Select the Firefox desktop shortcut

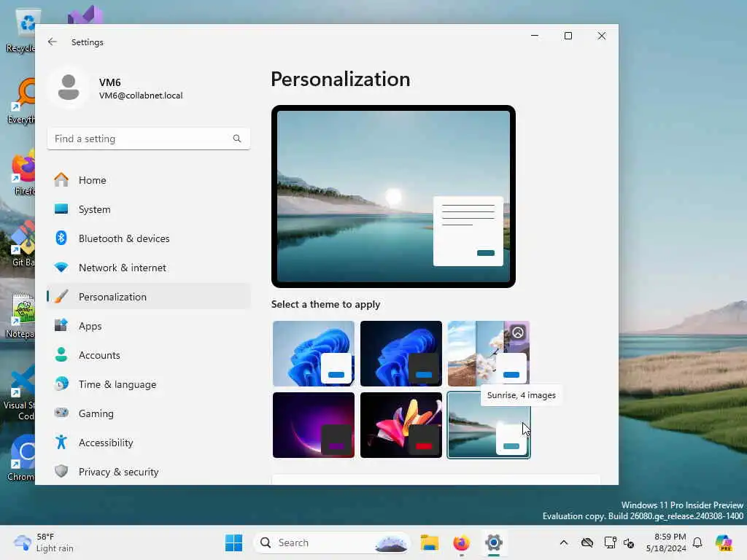pos(22,172)
